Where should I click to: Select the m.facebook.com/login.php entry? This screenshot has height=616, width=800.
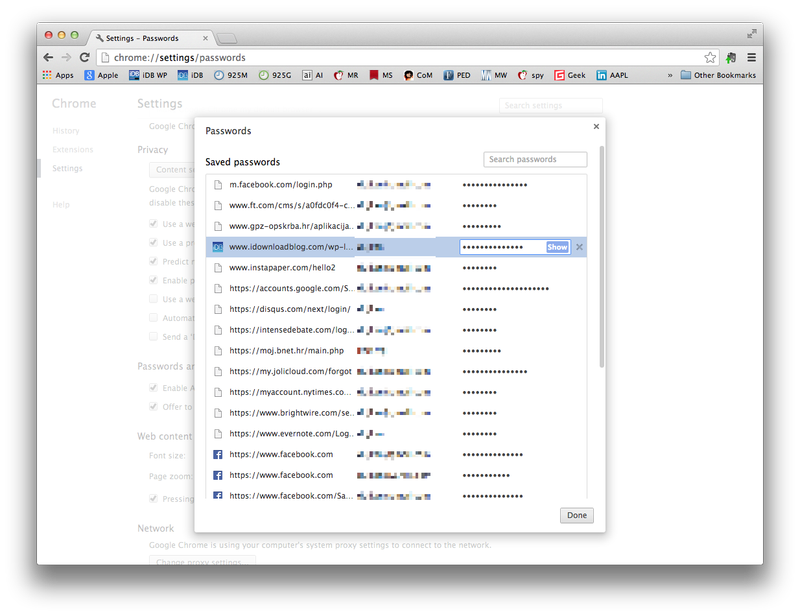tap(396, 185)
